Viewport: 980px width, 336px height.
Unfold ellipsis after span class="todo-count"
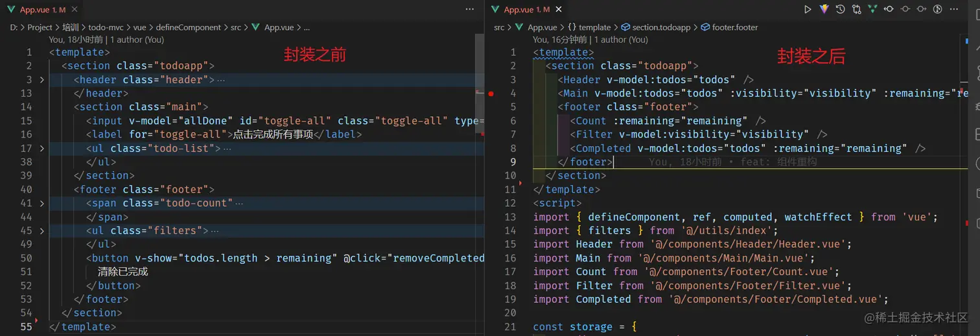pos(239,203)
